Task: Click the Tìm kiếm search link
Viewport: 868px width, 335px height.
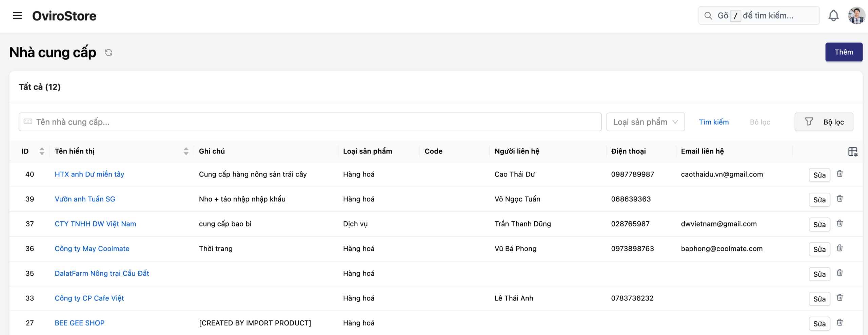Action: [x=713, y=122]
